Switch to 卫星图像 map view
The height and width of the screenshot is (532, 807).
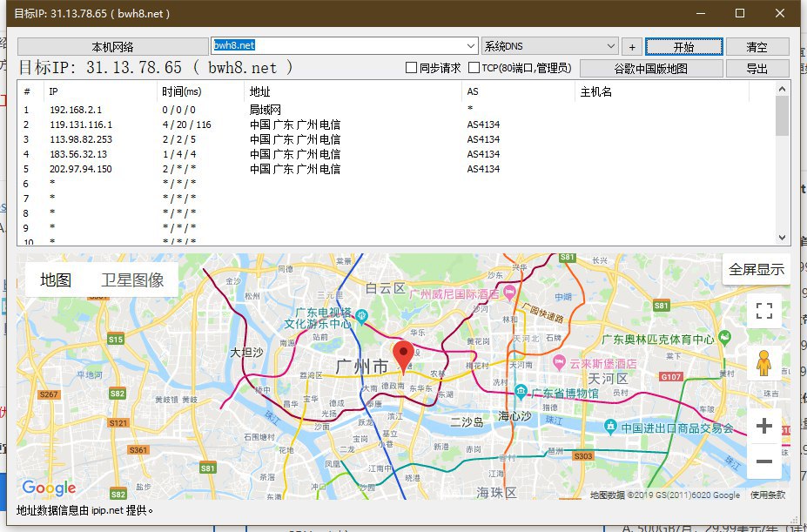coord(132,280)
